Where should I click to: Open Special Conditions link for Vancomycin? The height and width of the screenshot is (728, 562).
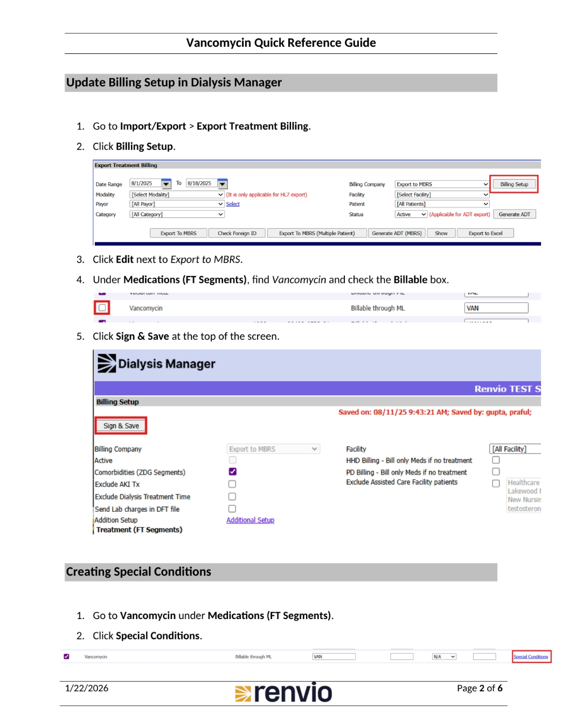[x=531, y=656]
